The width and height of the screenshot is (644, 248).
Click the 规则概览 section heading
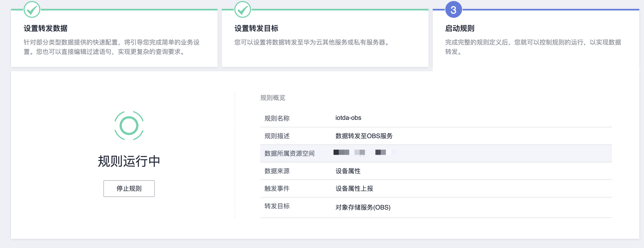(273, 98)
